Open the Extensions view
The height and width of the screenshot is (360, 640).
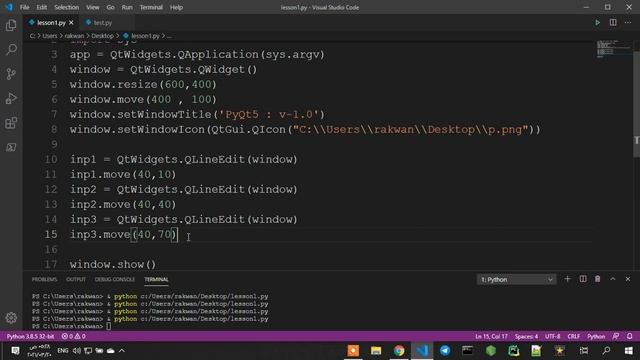pos(11,123)
